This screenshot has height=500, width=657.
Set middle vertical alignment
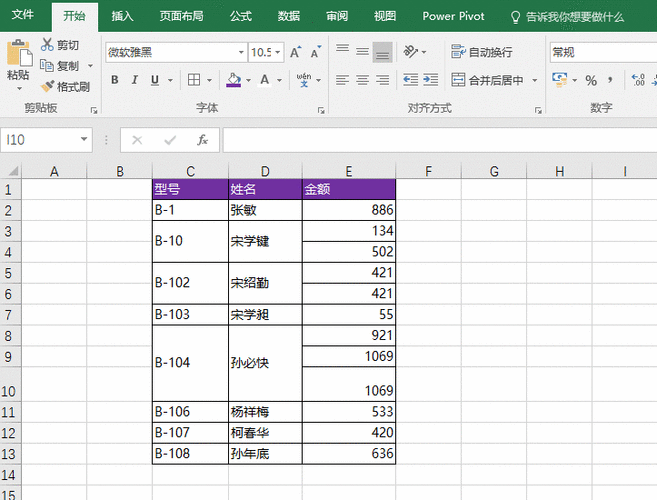click(362, 52)
